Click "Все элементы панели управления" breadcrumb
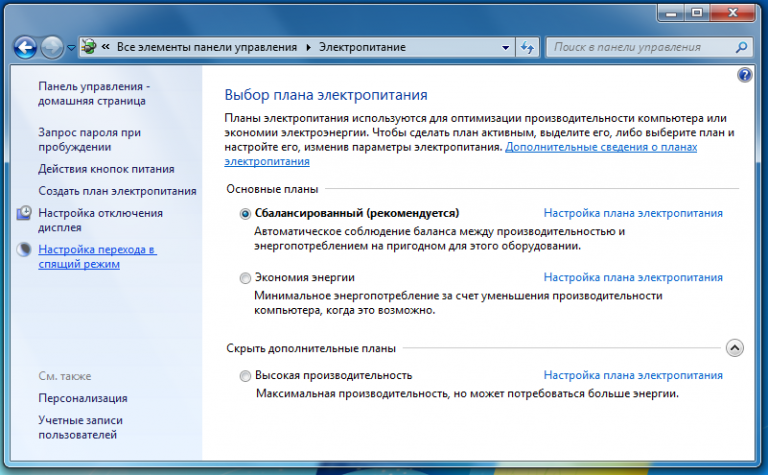Viewport: 768px width, 475px height. (208, 47)
